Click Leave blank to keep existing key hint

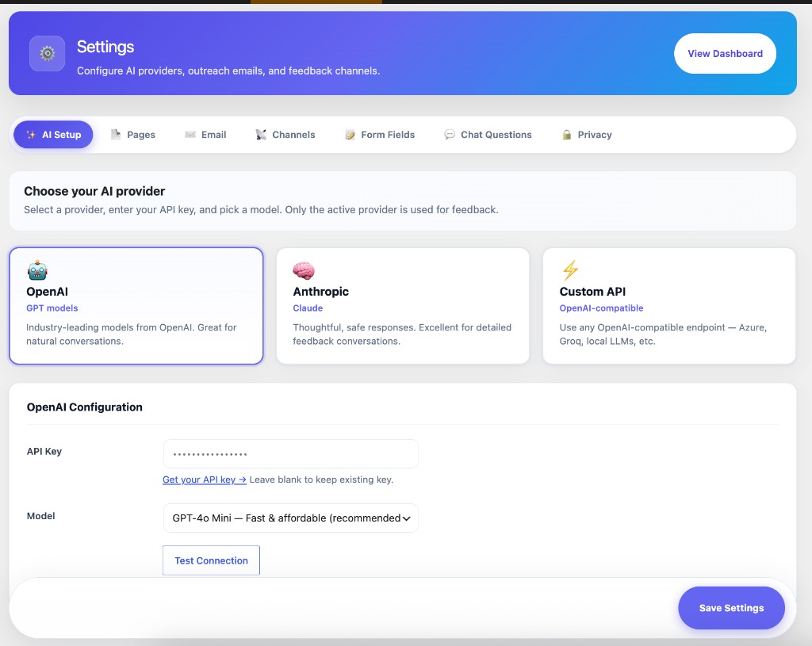pyautogui.click(x=321, y=480)
